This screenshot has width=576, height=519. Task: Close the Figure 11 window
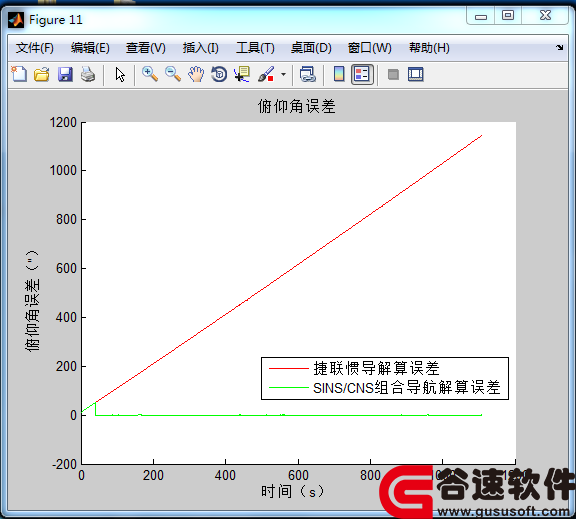coord(545,15)
